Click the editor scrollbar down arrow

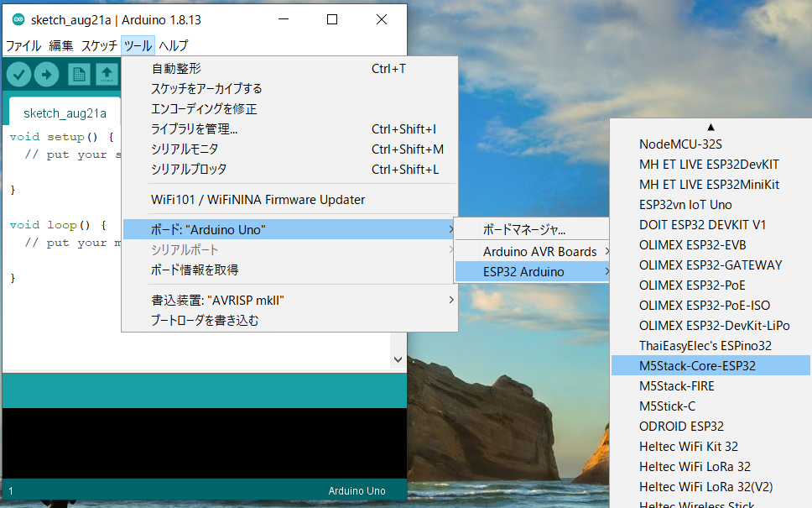pos(398,359)
